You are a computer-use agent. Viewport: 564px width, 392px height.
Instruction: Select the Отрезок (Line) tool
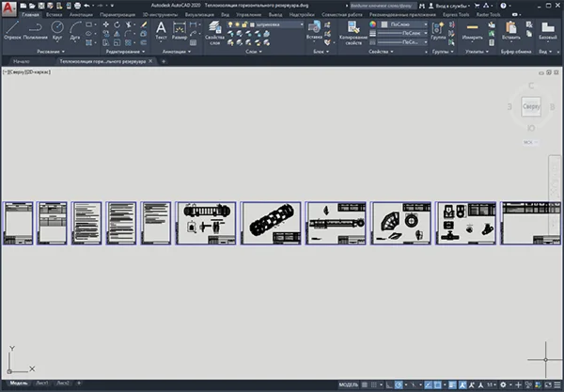12,30
